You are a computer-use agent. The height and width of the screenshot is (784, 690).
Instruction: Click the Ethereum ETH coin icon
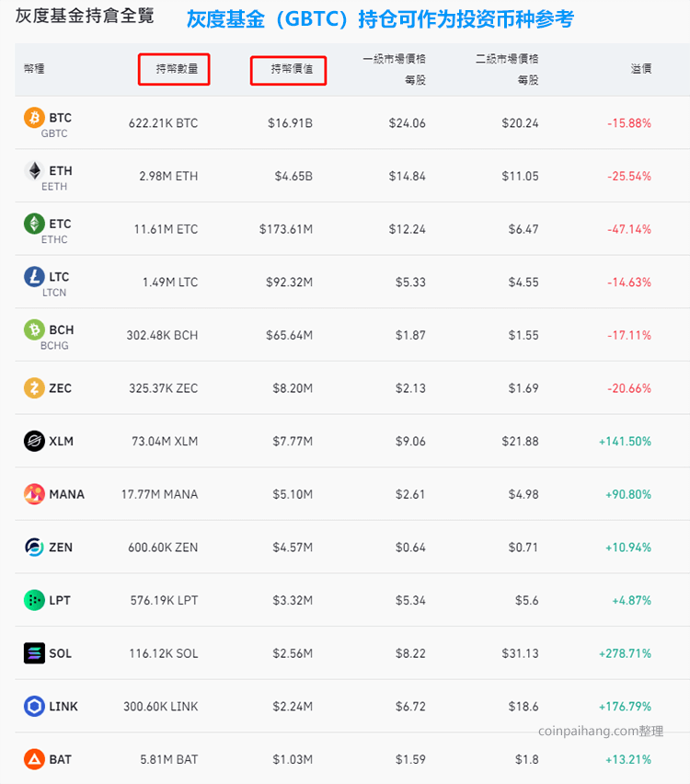click(34, 170)
